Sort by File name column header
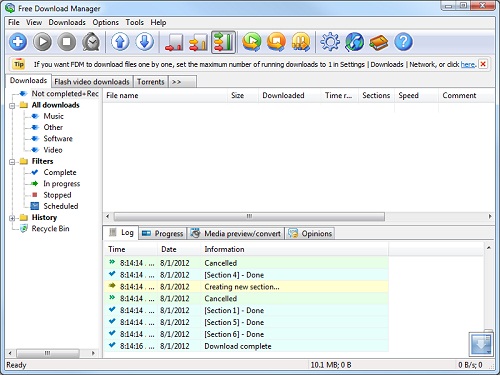Viewport: 500px width, 375px height. (x=165, y=95)
